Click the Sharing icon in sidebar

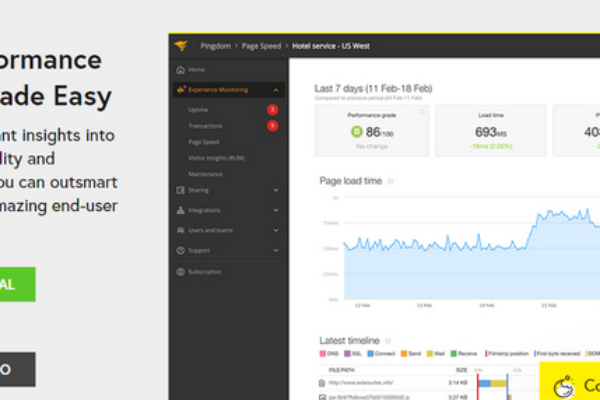(181, 190)
